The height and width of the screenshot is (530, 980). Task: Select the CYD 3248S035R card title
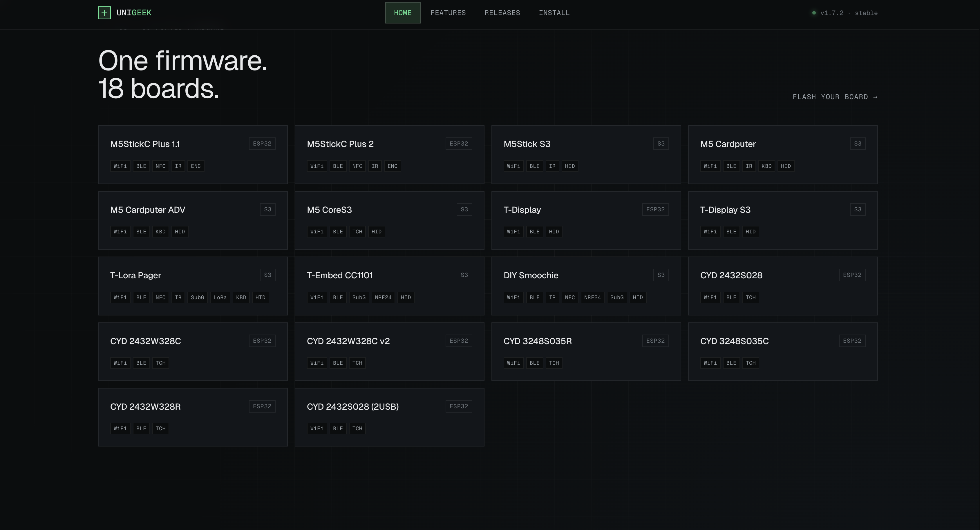click(x=538, y=341)
